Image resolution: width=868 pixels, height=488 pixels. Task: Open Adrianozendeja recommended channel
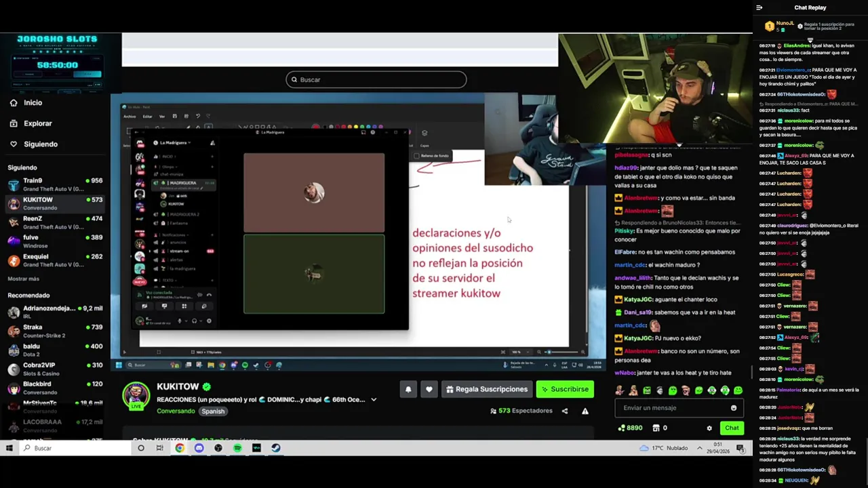55,312
